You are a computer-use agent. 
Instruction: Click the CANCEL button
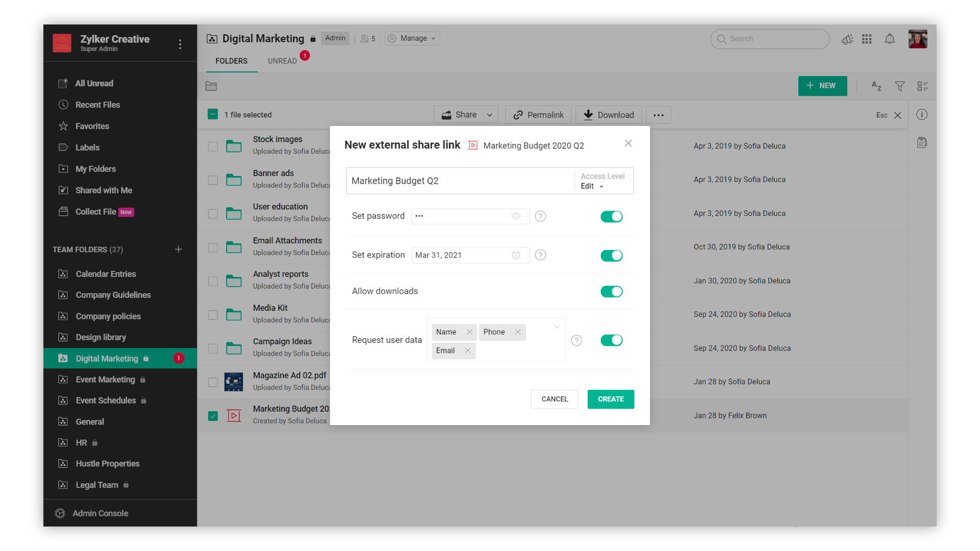554,399
